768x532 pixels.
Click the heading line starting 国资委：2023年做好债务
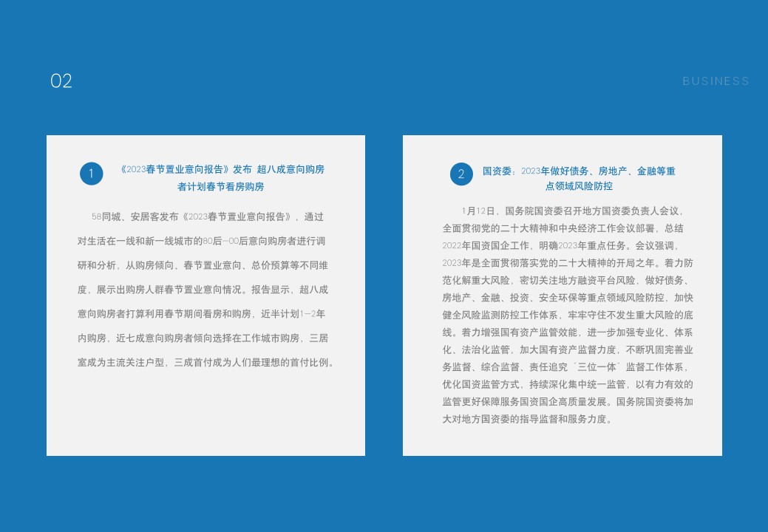579,171
